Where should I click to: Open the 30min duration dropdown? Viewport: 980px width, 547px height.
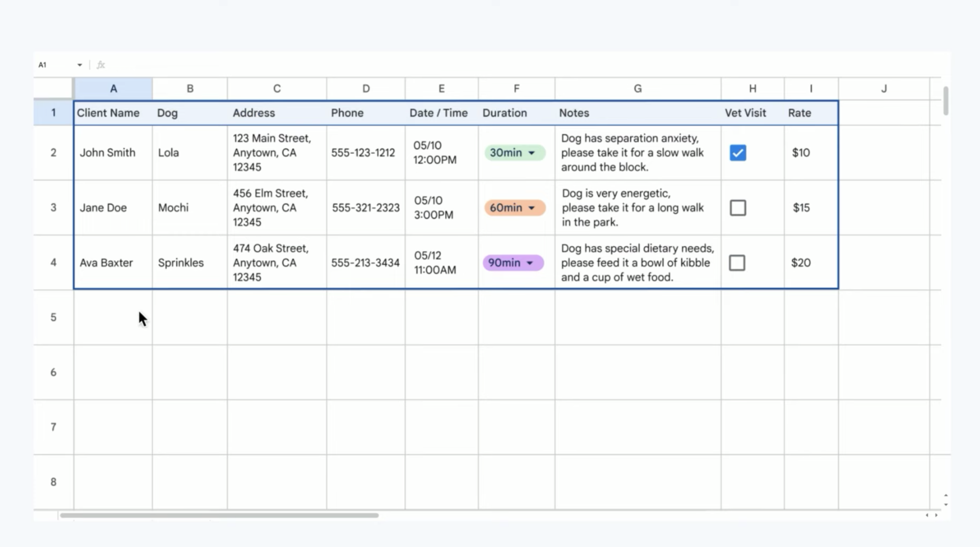pos(532,153)
